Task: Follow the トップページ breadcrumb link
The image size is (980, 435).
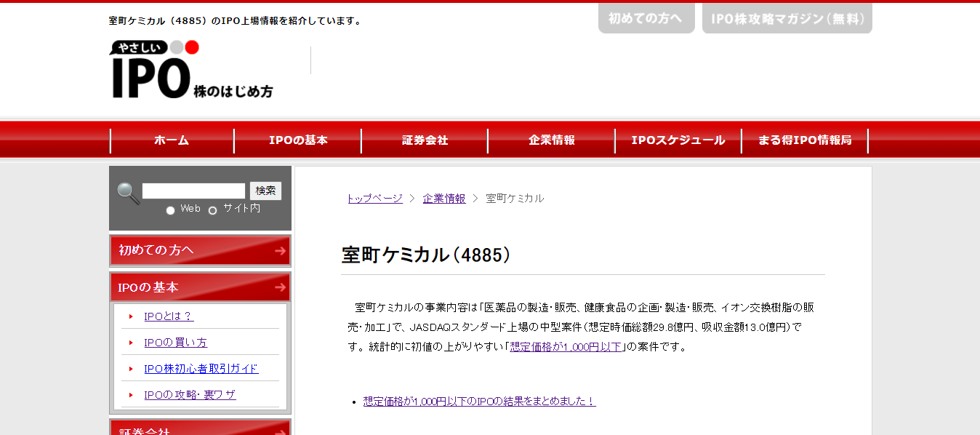Action: click(375, 199)
